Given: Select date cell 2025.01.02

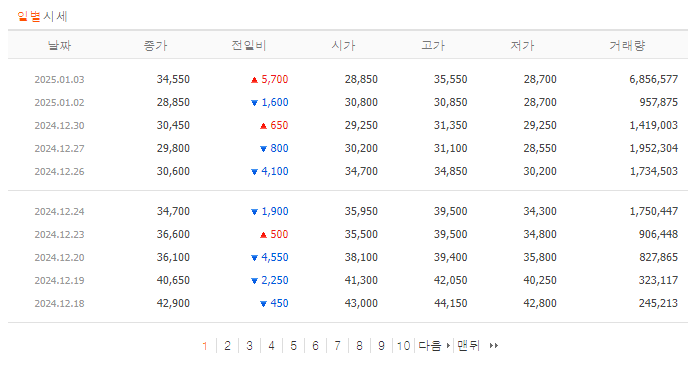Looking at the screenshot, I should [59, 102].
